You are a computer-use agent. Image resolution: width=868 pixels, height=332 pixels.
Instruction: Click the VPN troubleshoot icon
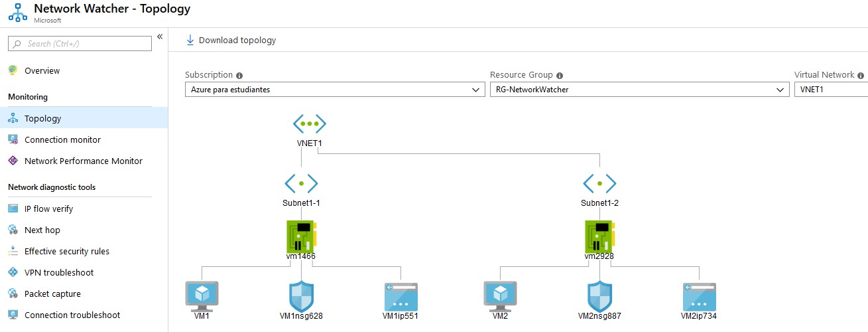click(13, 272)
